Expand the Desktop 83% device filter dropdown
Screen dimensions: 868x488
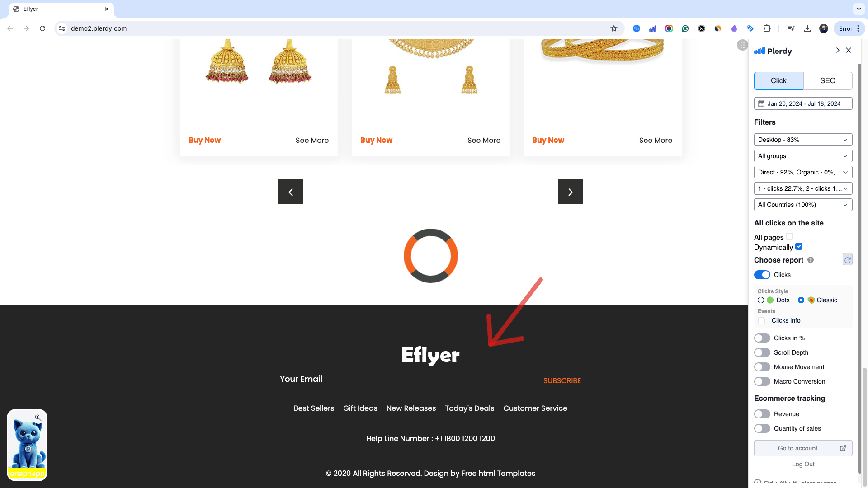(803, 140)
